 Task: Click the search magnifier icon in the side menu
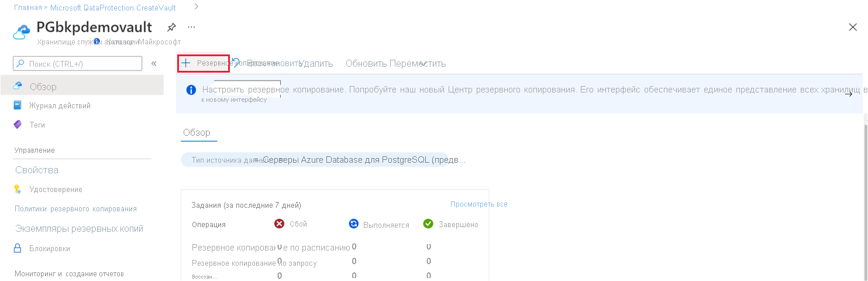[x=20, y=63]
